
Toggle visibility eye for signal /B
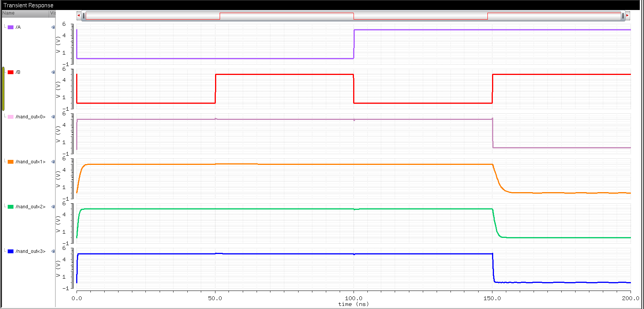(53, 72)
